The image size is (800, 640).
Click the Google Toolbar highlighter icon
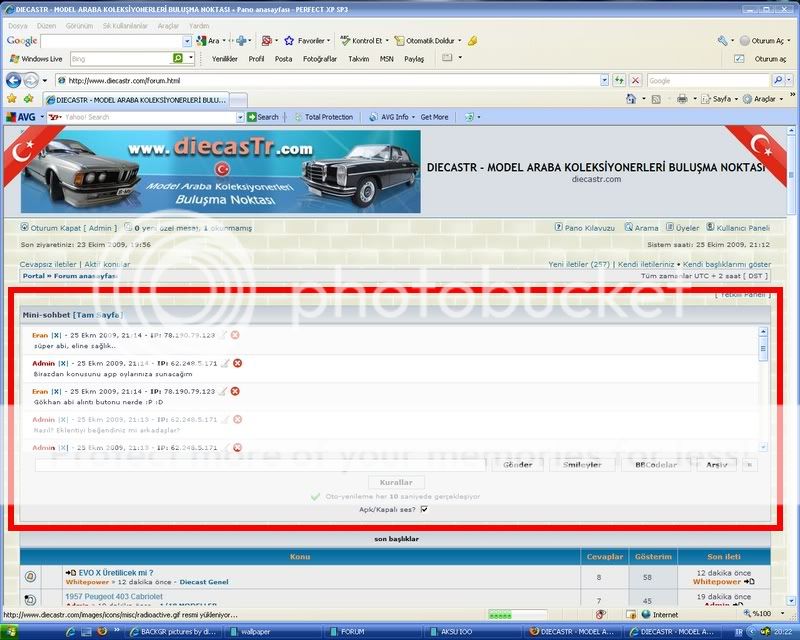[472, 40]
